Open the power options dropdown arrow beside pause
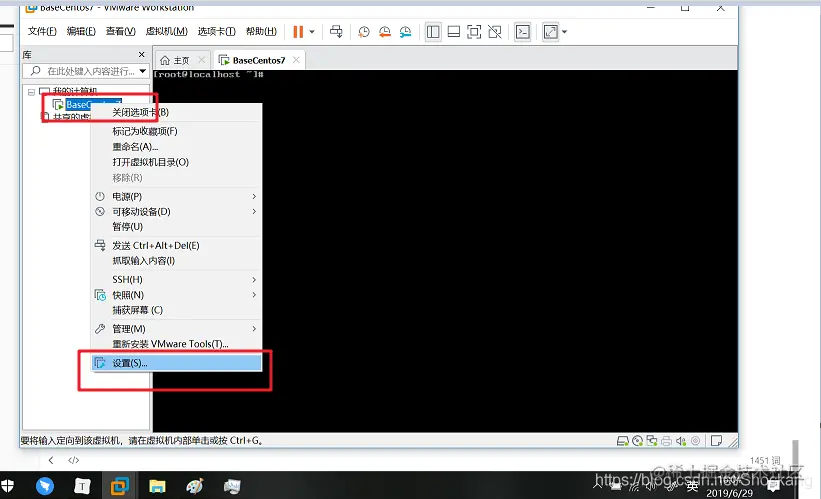This screenshot has width=821, height=499. pos(312,32)
